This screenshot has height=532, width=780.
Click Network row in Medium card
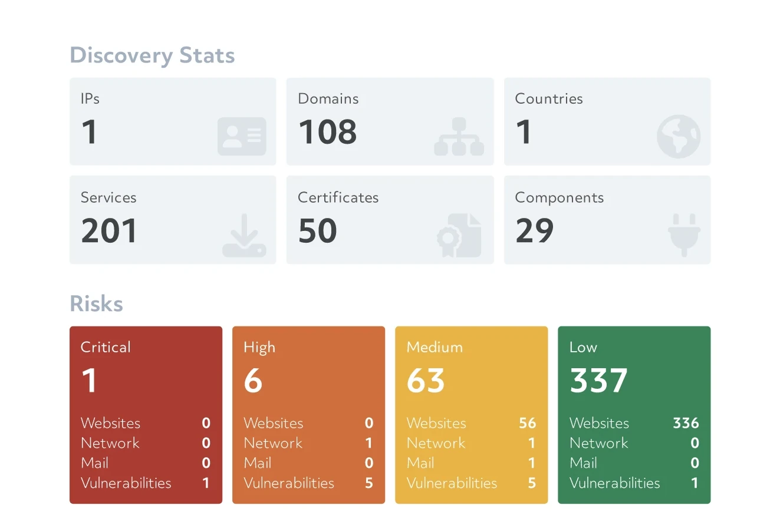point(472,443)
